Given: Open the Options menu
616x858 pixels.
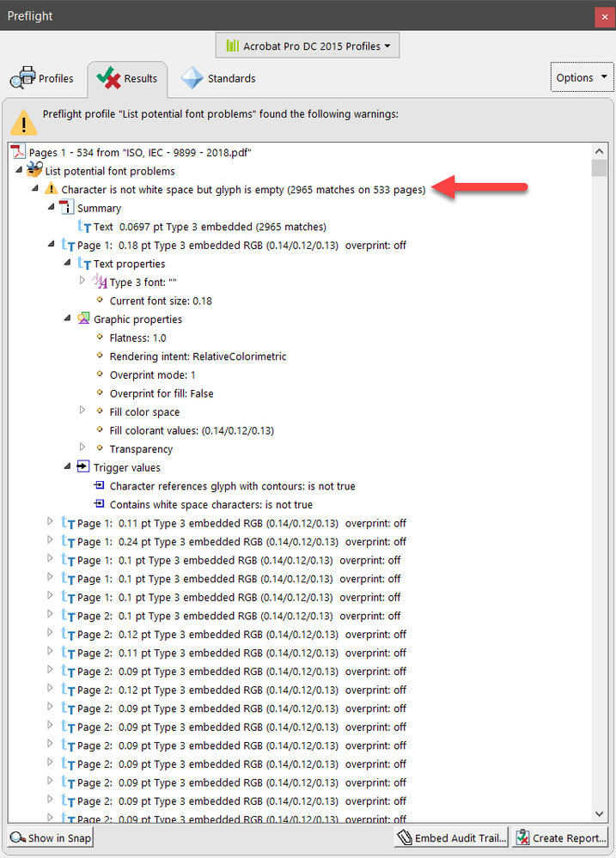Looking at the screenshot, I should coord(582,77).
